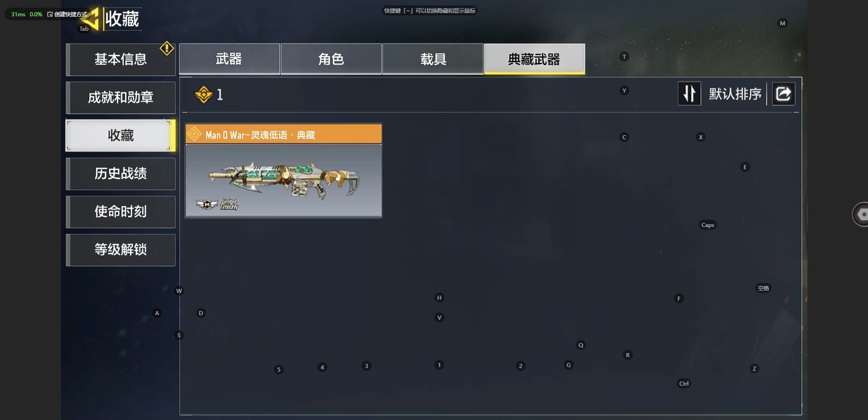Open 等级解锁 from the sidebar
This screenshot has width=868, height=420.
(121, 250)
